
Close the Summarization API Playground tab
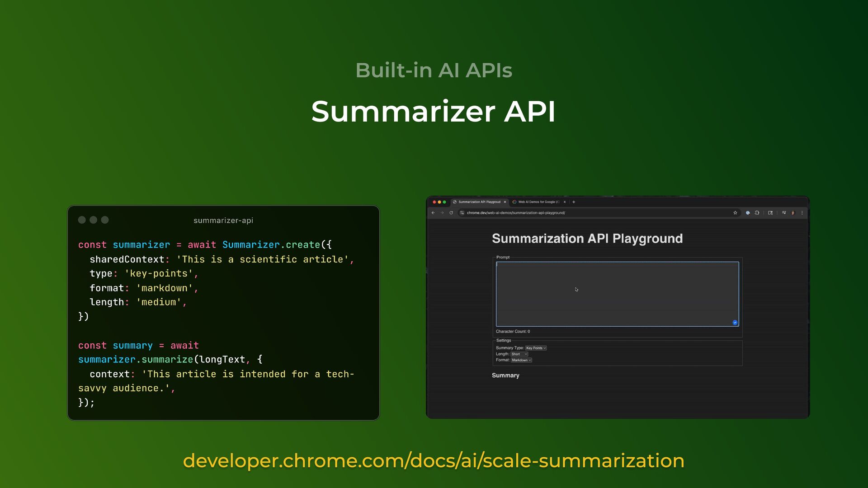[x=505, y=202]
